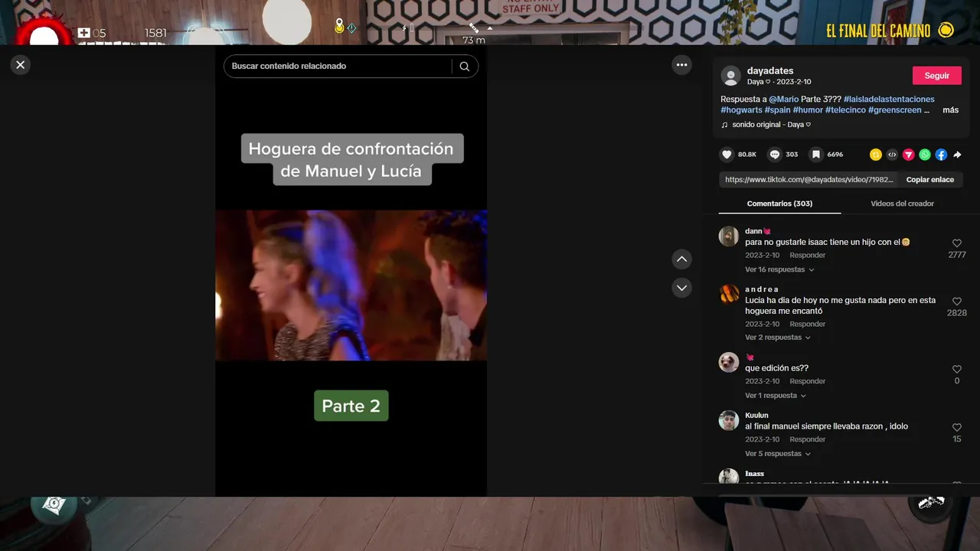Reply to dann's comment via Responder

tap(808, 256)
